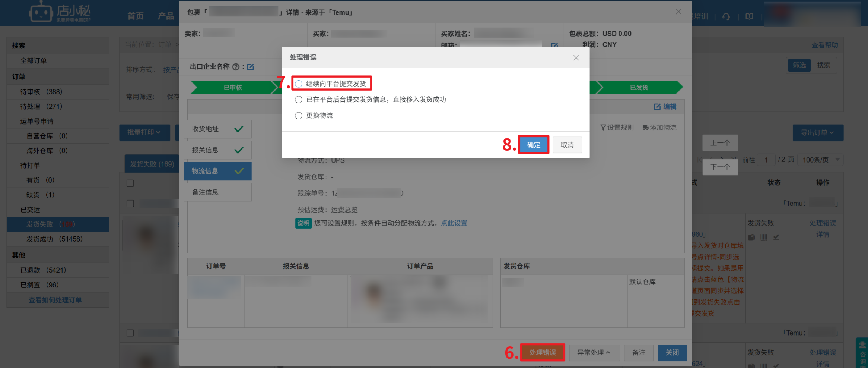
Task: Expand the 导出订单 dropdown
Action: coord(818,133)
